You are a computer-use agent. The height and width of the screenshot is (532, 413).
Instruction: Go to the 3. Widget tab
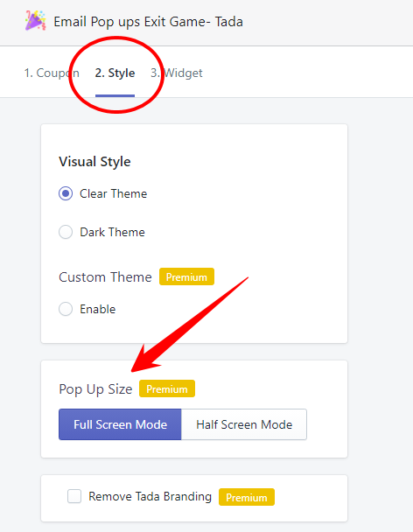pos(177,73)
